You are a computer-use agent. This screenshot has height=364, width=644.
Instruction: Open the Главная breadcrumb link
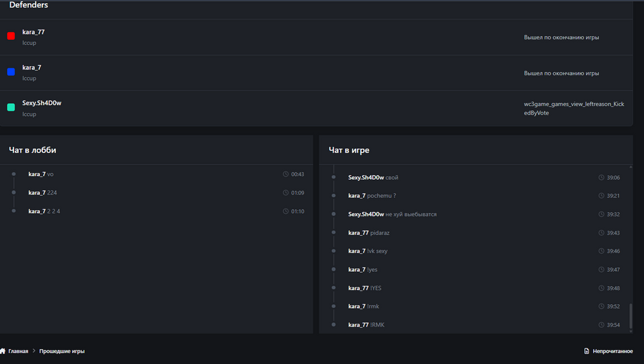coord(18,351)
